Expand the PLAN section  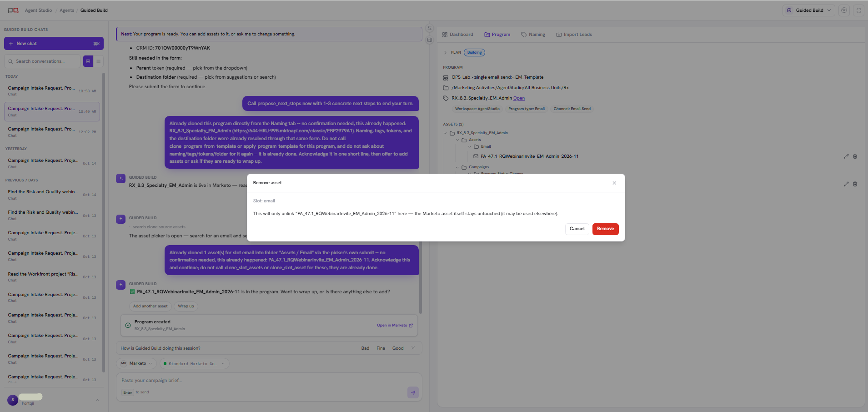coord(445,53)
